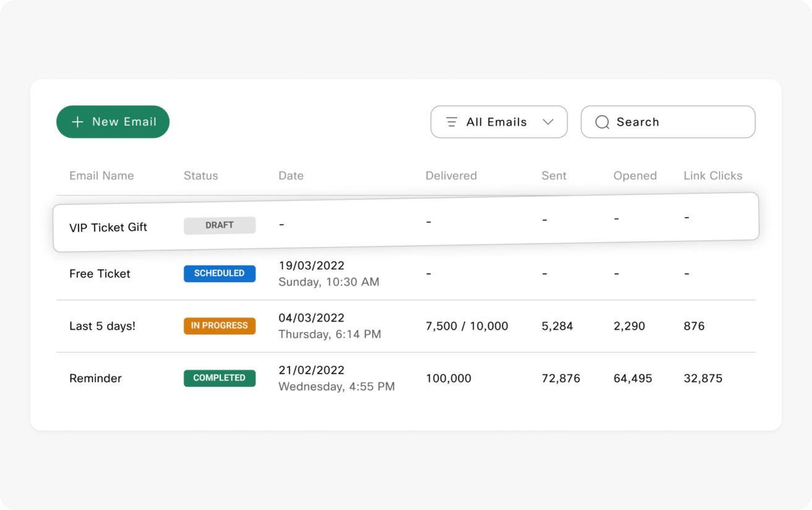This screenshot has width=812, height=510.
Task: Sort by the Date column header
Action: pos(291,176)
